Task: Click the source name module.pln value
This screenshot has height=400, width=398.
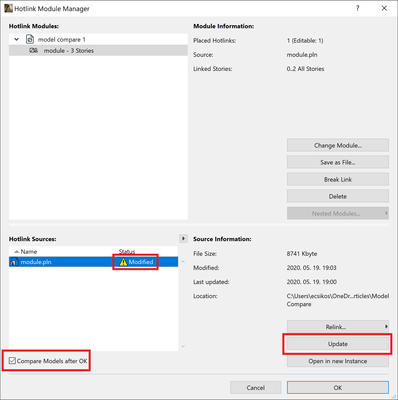Action: tap(302, 55)
